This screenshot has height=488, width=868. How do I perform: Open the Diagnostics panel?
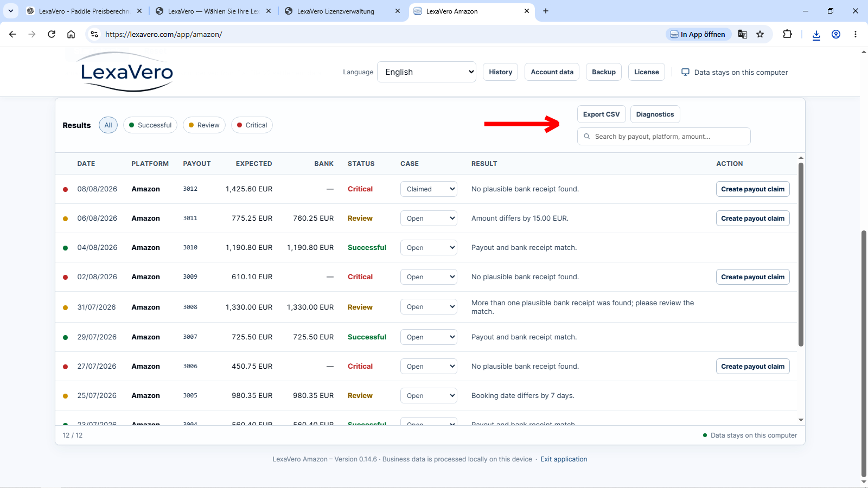(x=655, y=114)
